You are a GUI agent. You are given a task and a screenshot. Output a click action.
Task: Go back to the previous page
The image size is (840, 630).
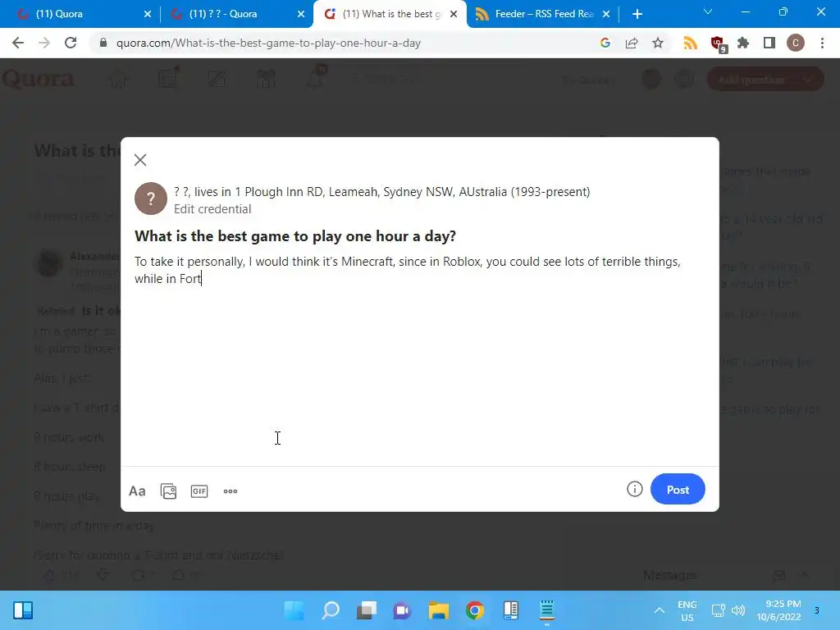(18, 43)
